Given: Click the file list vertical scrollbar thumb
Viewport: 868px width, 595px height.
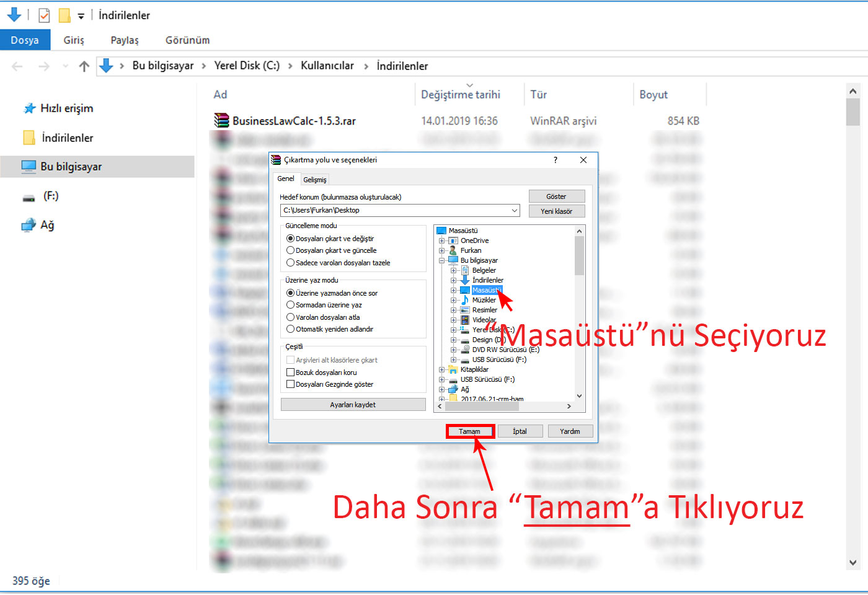Looking at the screenshot, I should coord(853,112).
